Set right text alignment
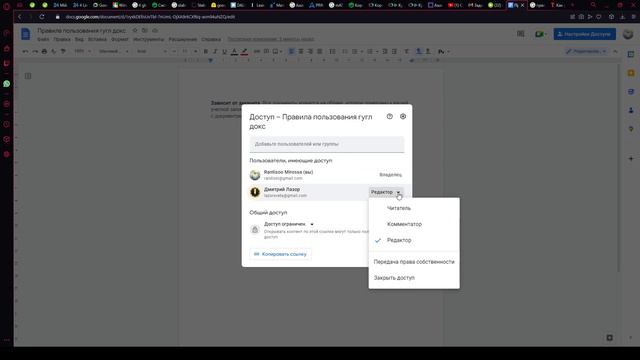This screenshot has width=640, height=360. point(310,51)
